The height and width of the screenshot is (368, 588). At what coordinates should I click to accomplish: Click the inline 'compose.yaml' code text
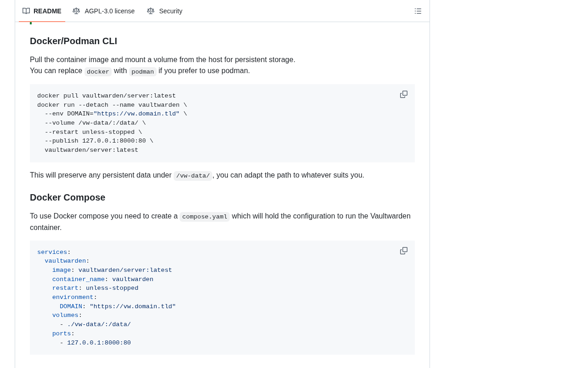coord(205,217)
